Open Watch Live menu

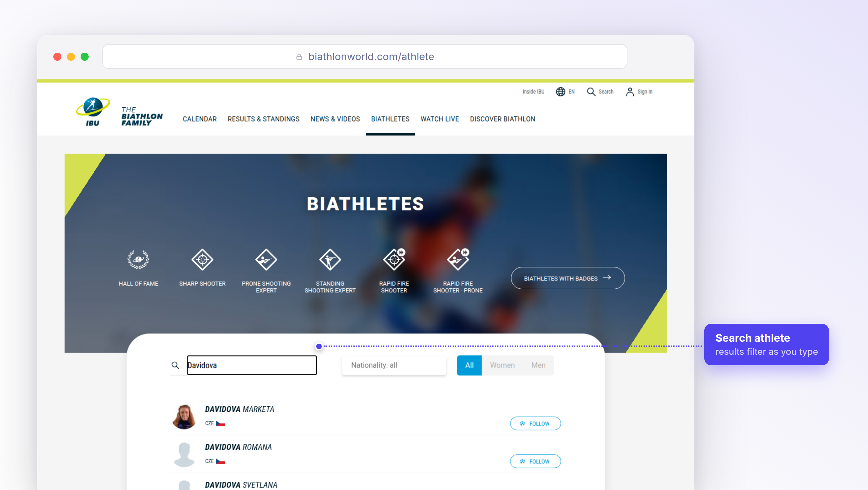pyautogui.click(x=440, y=119)
